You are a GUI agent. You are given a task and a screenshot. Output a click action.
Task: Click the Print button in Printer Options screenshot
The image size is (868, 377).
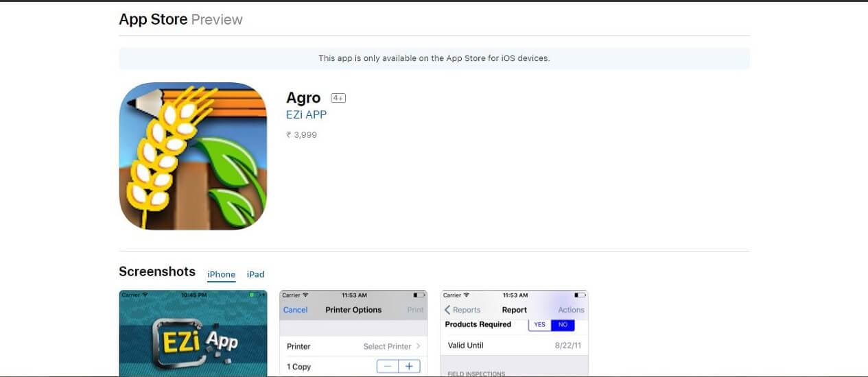point(416,310)
